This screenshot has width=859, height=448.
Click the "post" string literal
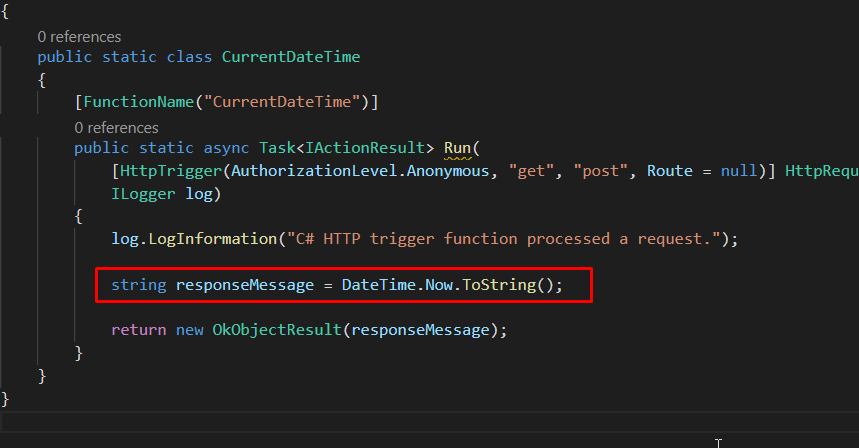pos(600,171)
